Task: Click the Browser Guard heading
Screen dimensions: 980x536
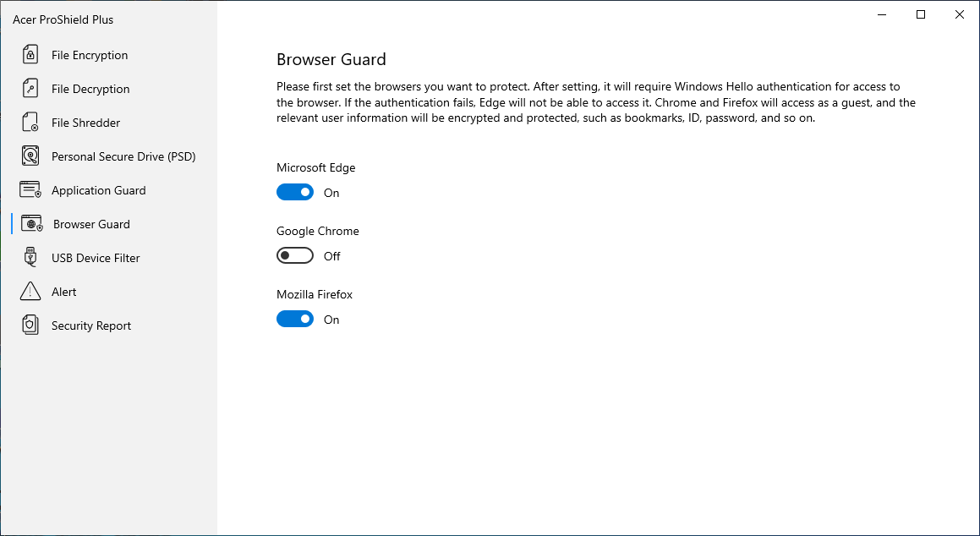Action: (x=331, y=59)
